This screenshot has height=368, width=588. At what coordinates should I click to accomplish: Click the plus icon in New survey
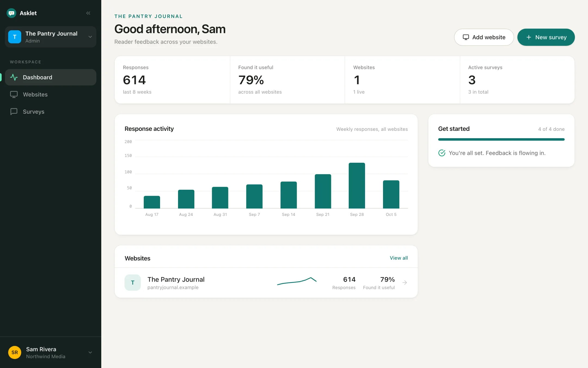pos(529,37)
